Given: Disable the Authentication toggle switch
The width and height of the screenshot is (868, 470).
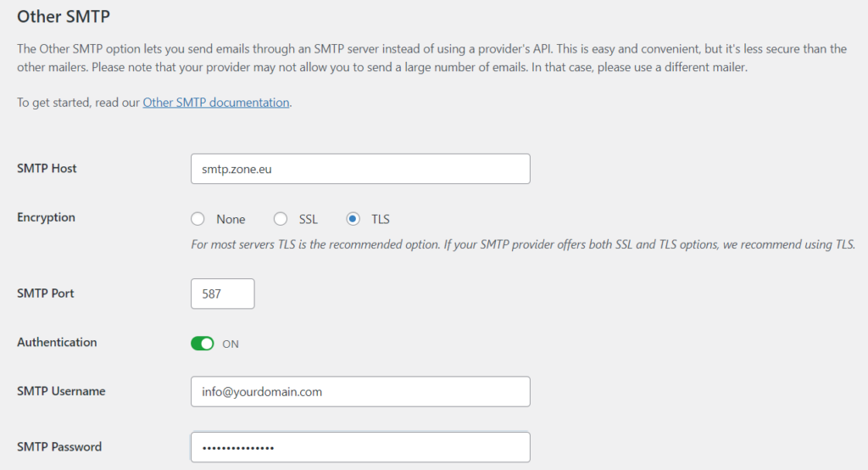Looking at the screenshot, I should point(203,344).
